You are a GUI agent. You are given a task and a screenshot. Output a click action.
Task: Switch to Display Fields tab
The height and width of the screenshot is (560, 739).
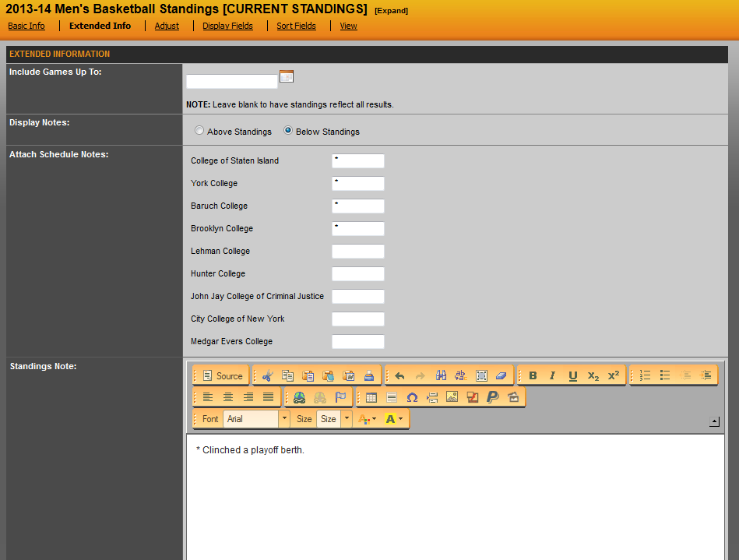click(x=227, y=26)
